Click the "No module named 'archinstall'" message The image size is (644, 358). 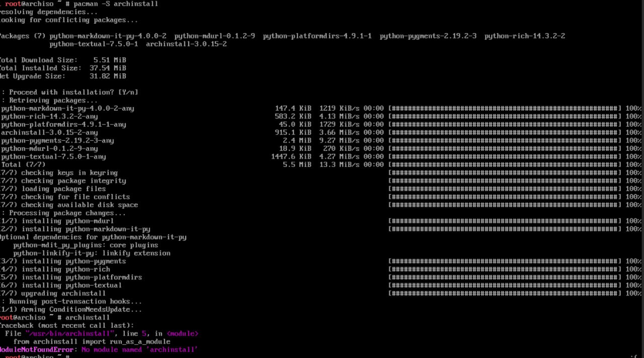tap(139, 349)
